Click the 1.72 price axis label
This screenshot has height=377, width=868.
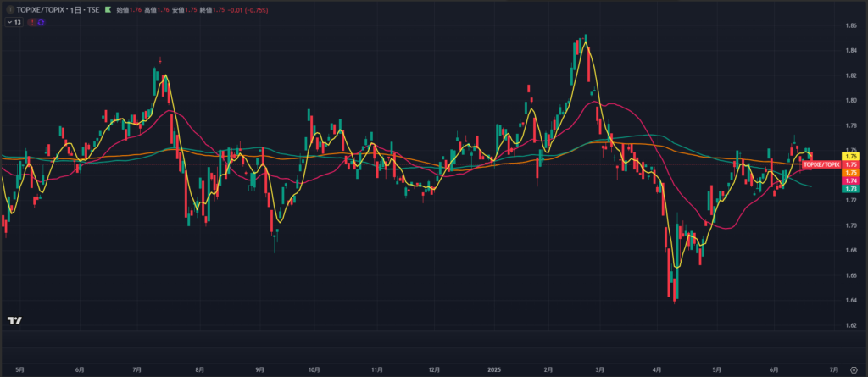(x=851, y=200)
